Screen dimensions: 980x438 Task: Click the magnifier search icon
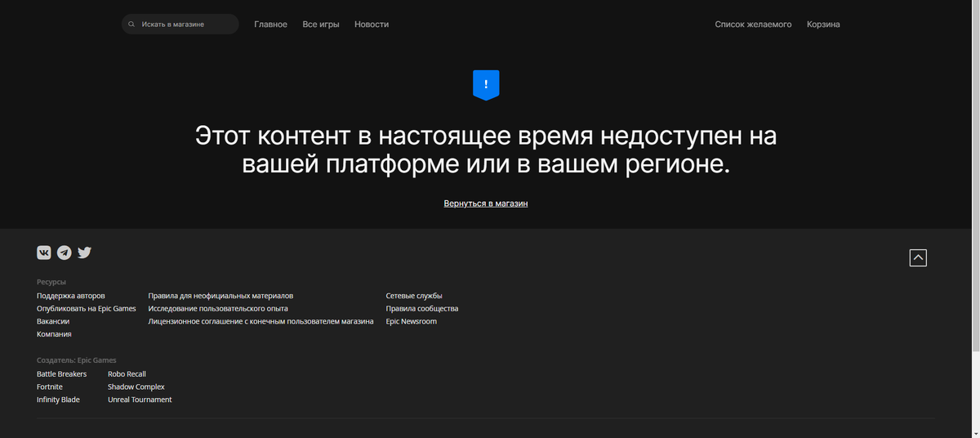pyautogui.click(x=132, y=25)
